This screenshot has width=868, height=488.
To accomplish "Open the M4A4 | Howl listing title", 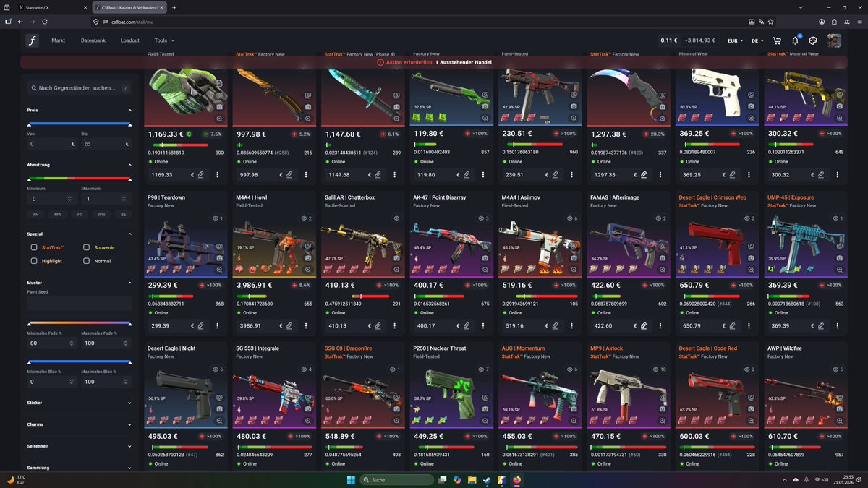I will (255, 197).
